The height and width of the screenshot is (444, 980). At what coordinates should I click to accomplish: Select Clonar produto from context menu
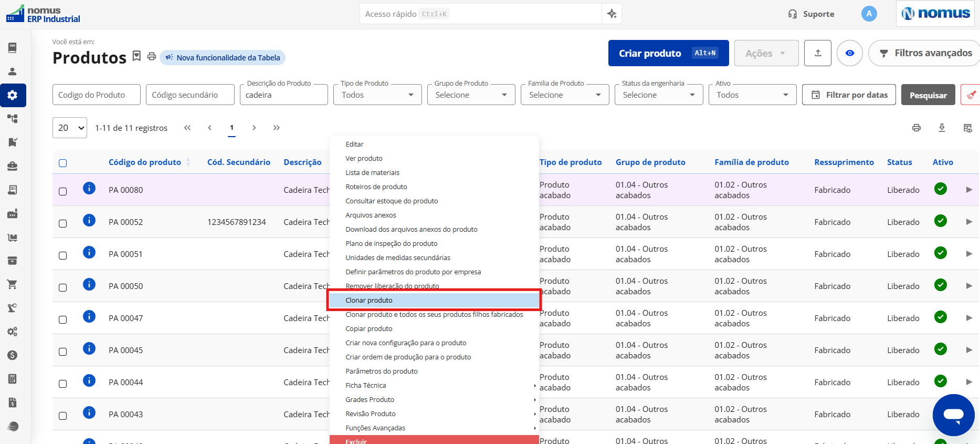(434, 300)
